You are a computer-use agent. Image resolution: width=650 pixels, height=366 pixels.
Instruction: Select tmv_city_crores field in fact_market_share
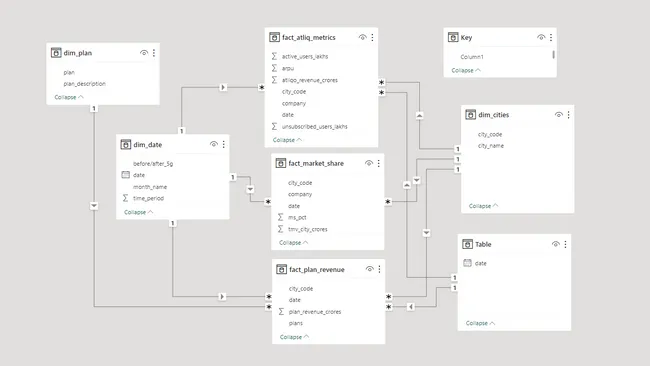(308, 229)
